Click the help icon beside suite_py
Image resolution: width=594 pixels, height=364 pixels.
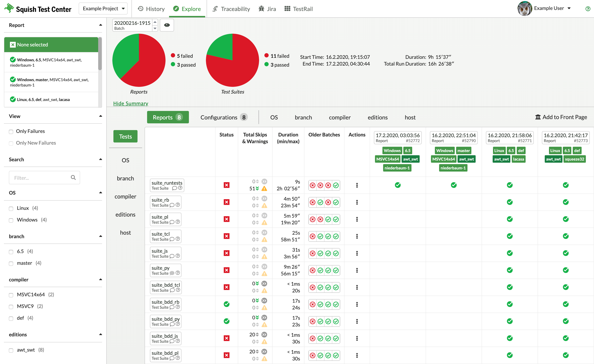pyautogui.click(x=178, y=273)
